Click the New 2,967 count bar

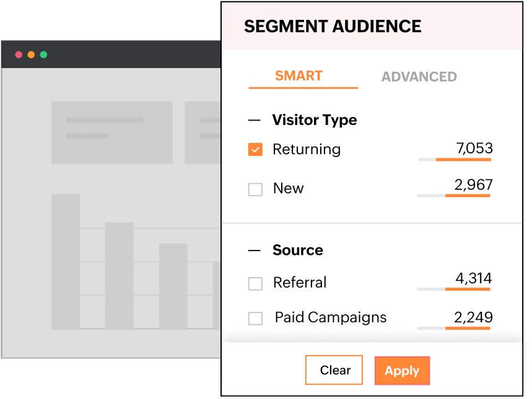click(x=453, y=195)
